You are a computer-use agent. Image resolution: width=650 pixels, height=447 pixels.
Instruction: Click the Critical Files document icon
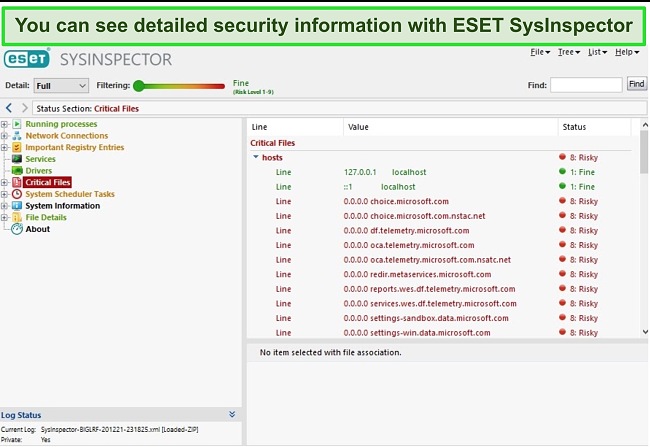click(17, 182)
